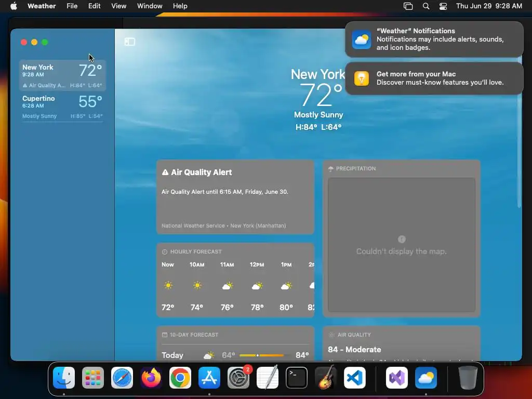The height and width of the screenshot is (399, 532).
Task: Click the Mostly Sunny condition text in main view
Action: [x=318, y=115]
